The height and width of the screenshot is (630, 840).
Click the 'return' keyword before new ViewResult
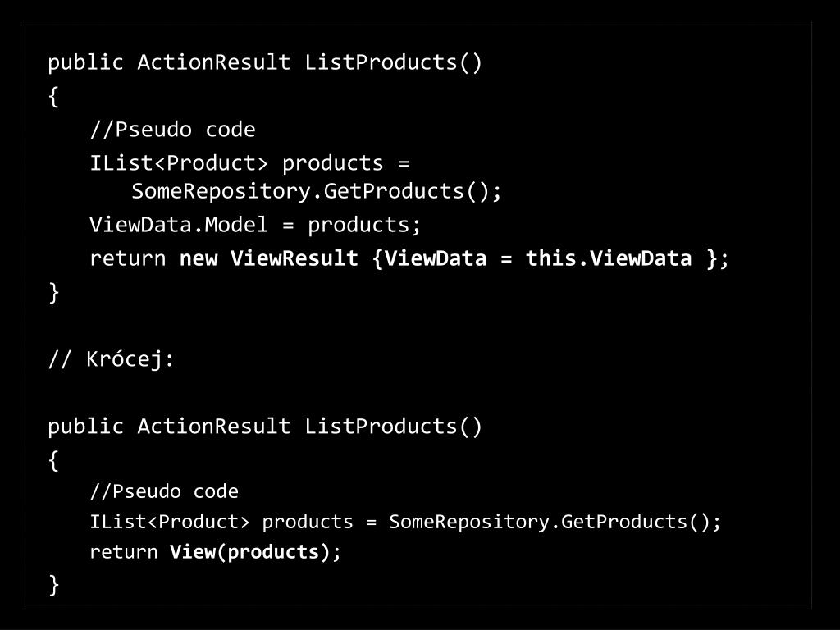(127, 258)
